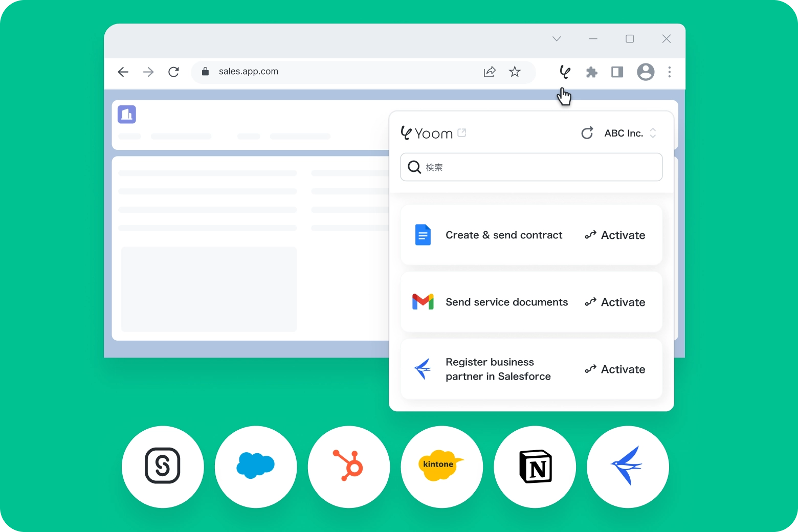This screenshot has height=532, width=798.
Task: Click the HubSpot logo circle
Action: [349, 467]
